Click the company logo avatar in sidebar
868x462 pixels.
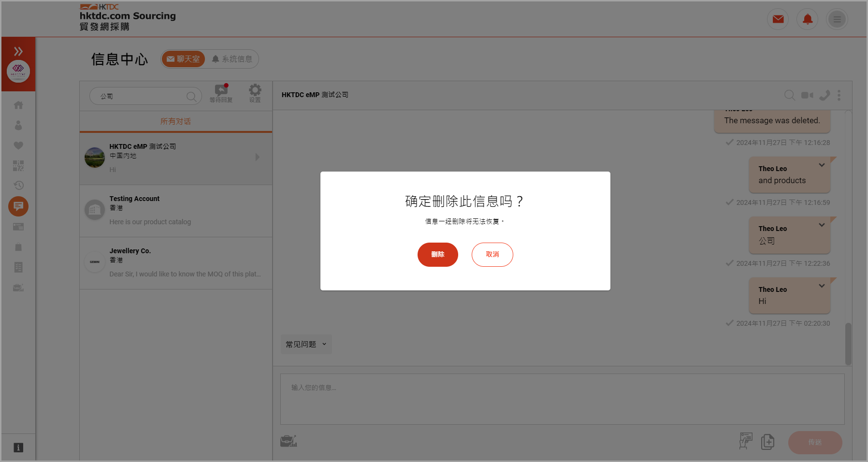point(18,72)
